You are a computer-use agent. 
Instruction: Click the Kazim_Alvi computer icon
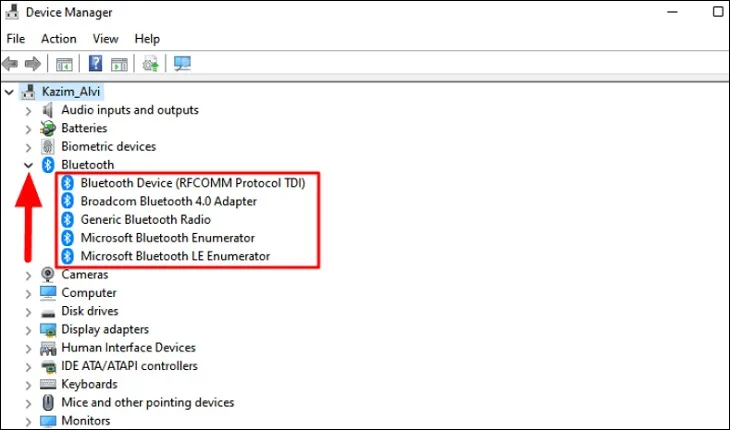coord(29,92)
